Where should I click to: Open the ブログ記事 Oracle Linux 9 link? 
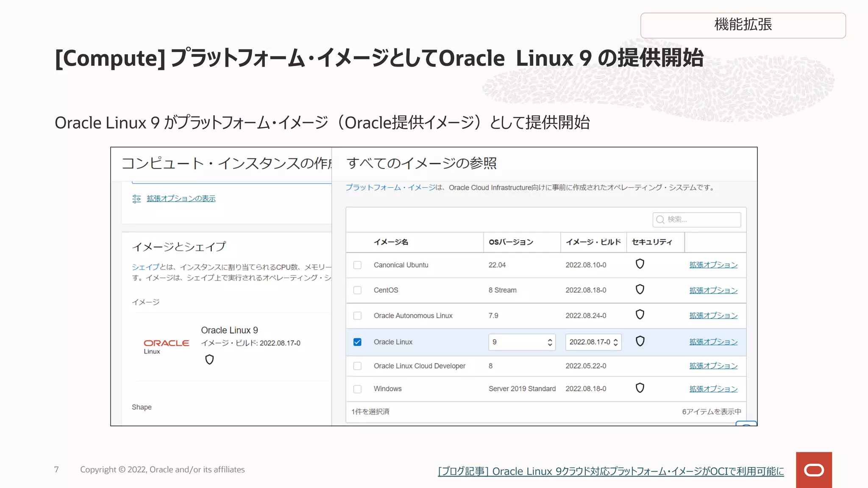[x=611, y=471]
